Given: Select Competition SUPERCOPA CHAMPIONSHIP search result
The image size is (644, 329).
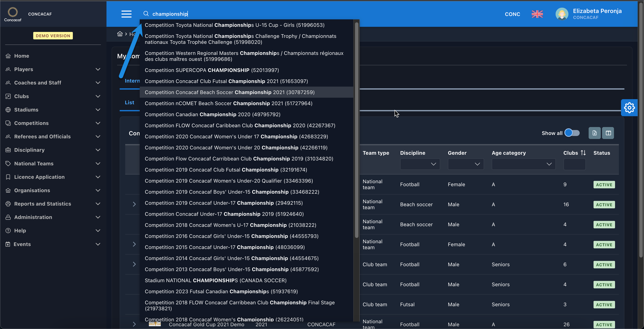Looking at the screenshot, I should 211,70.
